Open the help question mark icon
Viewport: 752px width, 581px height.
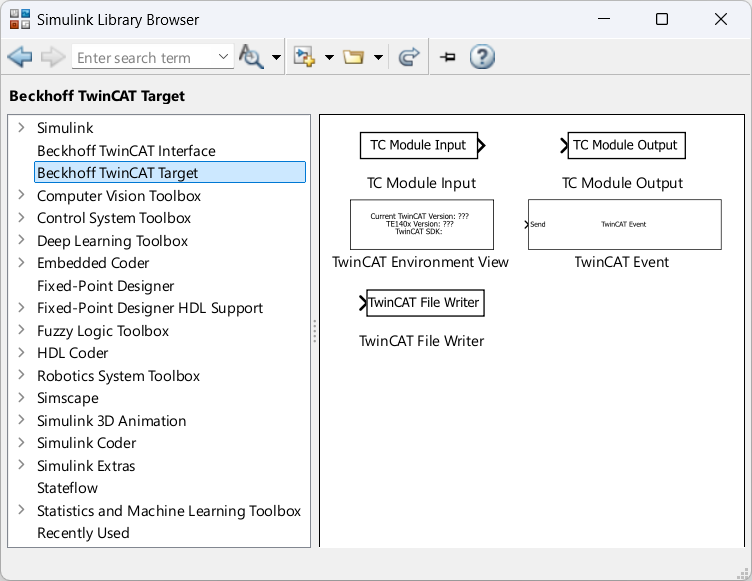[x=482, y=57]
